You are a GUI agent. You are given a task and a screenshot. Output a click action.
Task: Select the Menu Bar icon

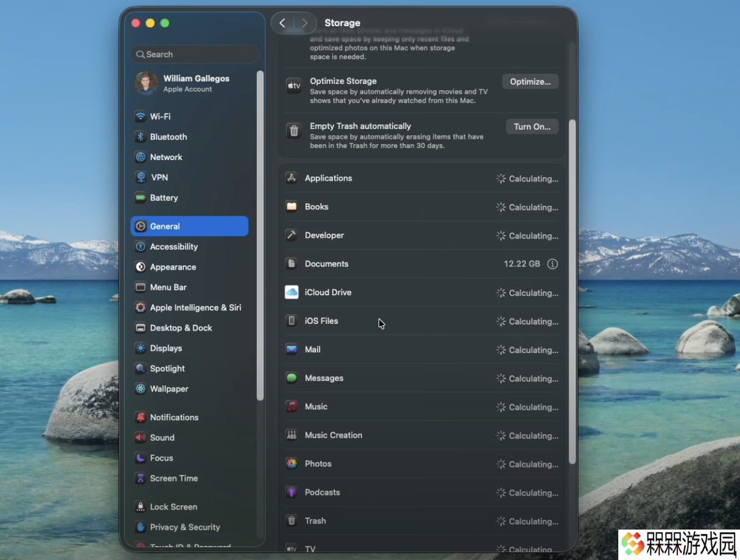pos(141,287)
